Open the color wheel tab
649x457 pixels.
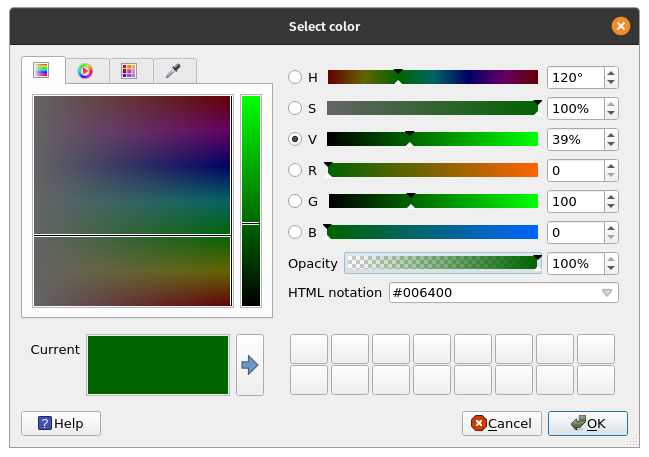coord(86,70)
